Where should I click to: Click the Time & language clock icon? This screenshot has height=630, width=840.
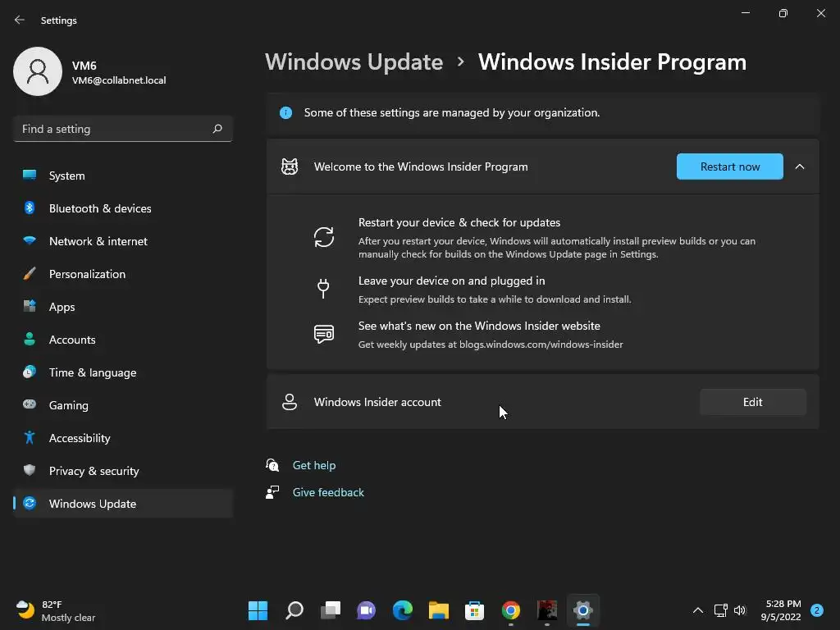pyautogui.click(x=30, y=372)
